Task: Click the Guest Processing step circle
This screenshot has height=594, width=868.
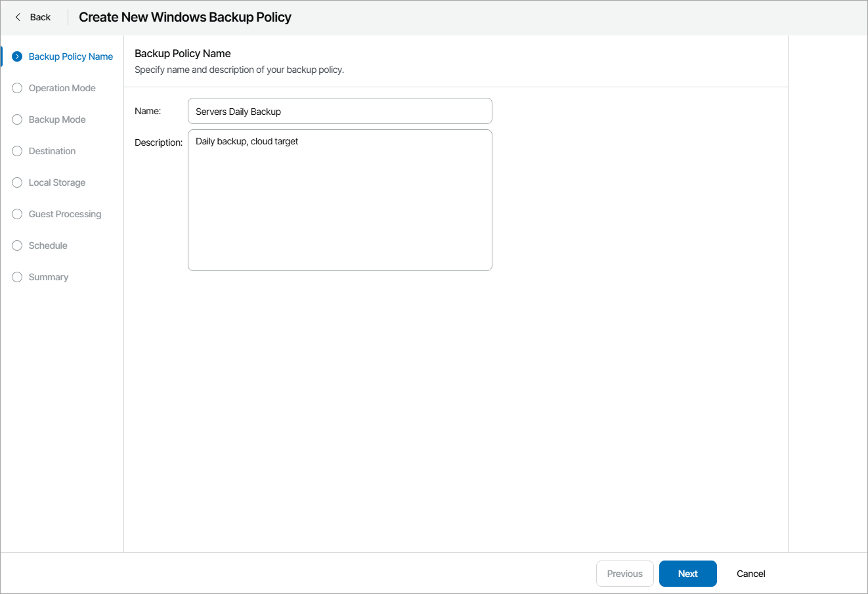Action: tap(17, 214)
